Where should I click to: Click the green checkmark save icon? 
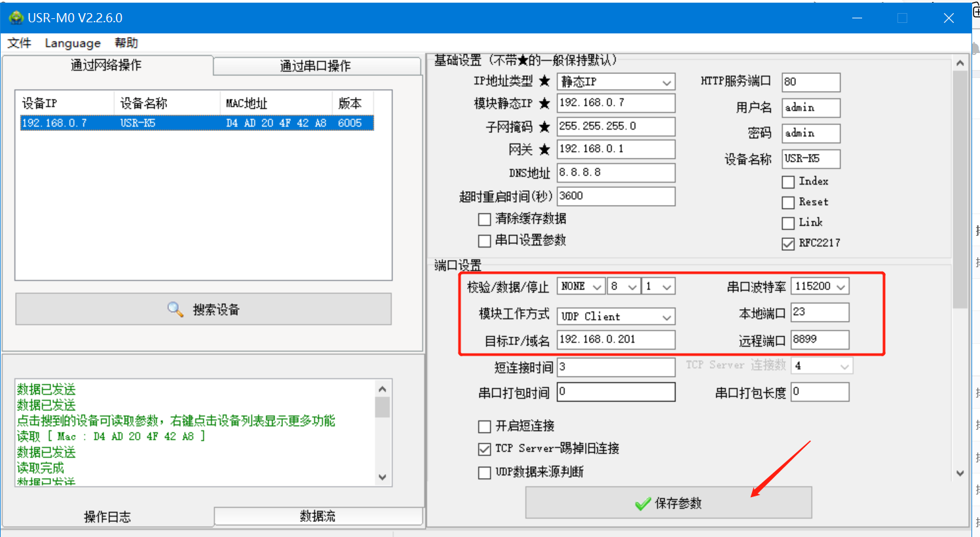pyautogui.click(x=643, y=504)
